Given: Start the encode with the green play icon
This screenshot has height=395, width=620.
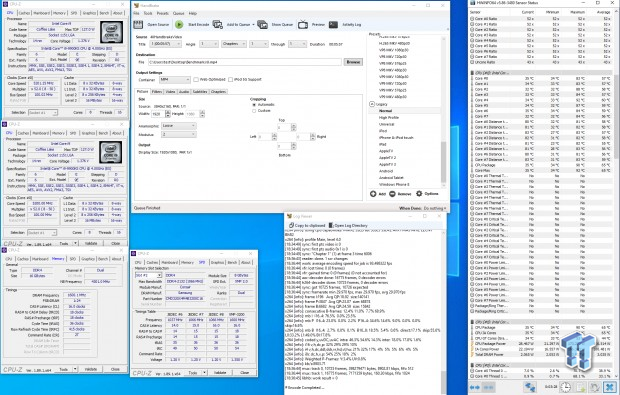Looking at the screenshot, I should pos(179,25).
